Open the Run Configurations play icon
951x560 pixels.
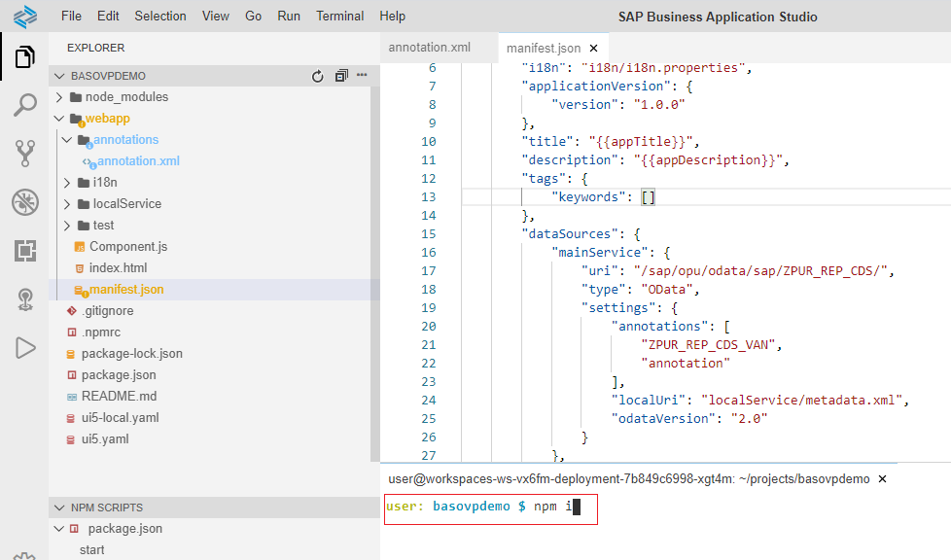(x=25, y=348)
